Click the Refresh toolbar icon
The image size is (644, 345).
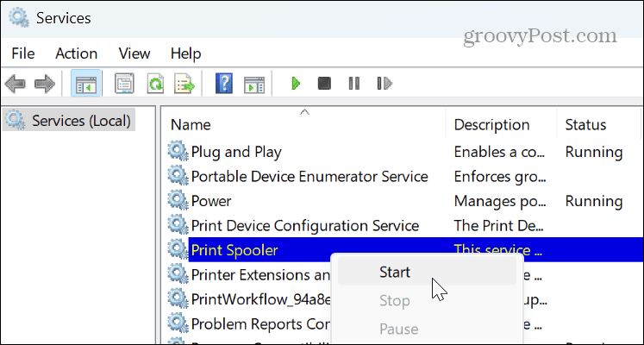pos(156,84)
